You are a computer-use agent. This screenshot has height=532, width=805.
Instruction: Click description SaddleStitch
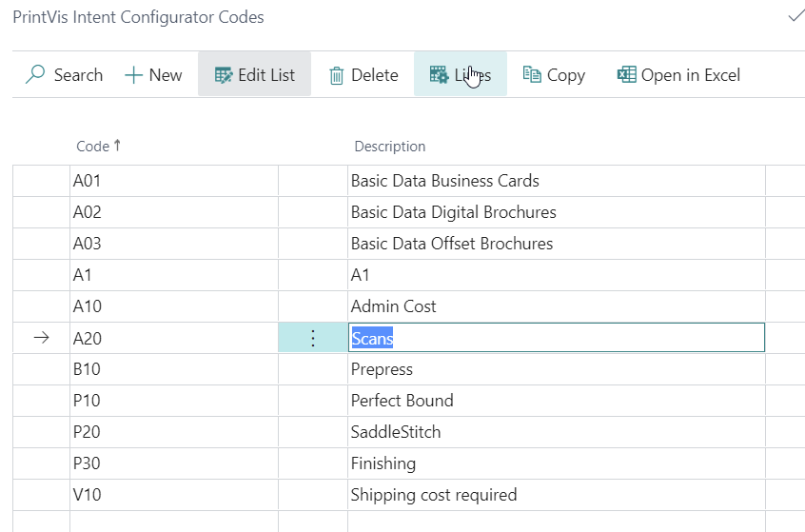point(396,432)
